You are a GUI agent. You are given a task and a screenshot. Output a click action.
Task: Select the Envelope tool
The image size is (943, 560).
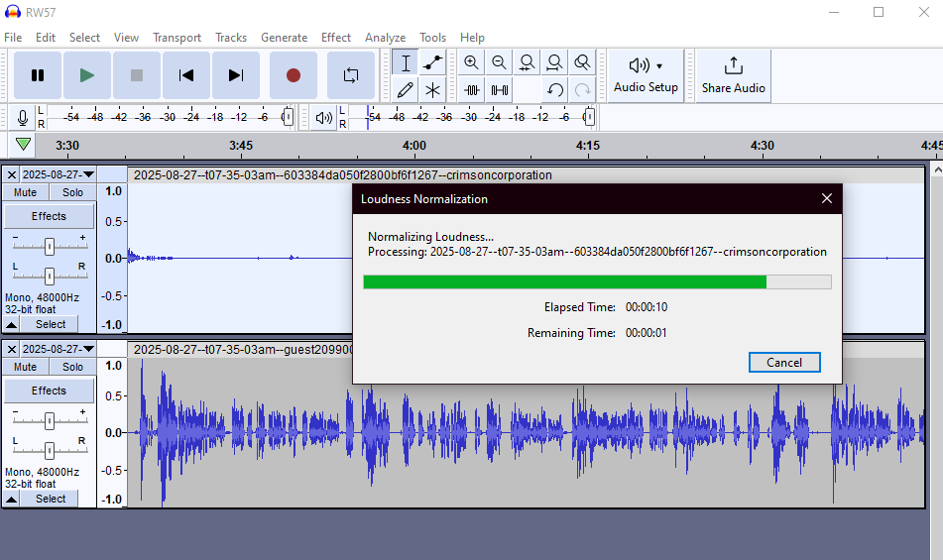pyautogui.click(x=432, y=62)
